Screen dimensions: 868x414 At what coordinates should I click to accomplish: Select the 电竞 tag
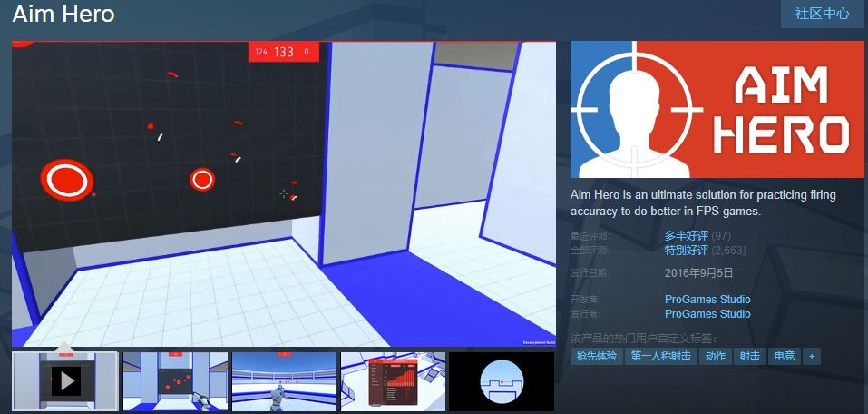tap(785, 357)
